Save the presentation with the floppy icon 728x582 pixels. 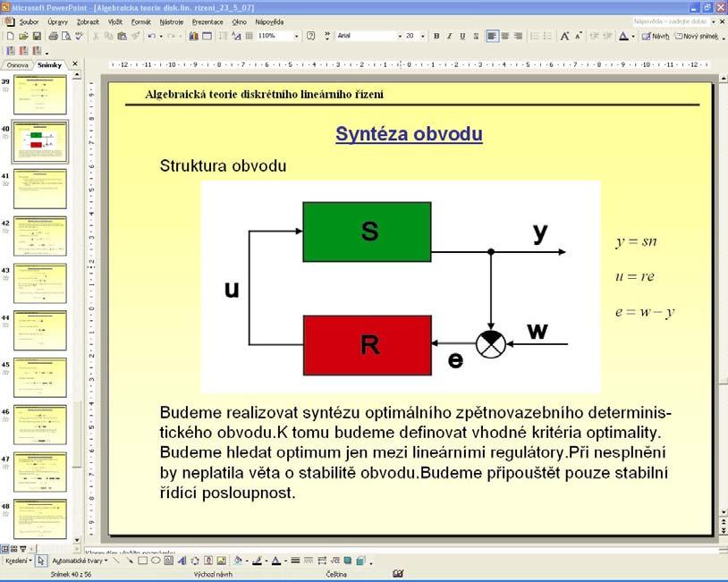click(37, 36)
